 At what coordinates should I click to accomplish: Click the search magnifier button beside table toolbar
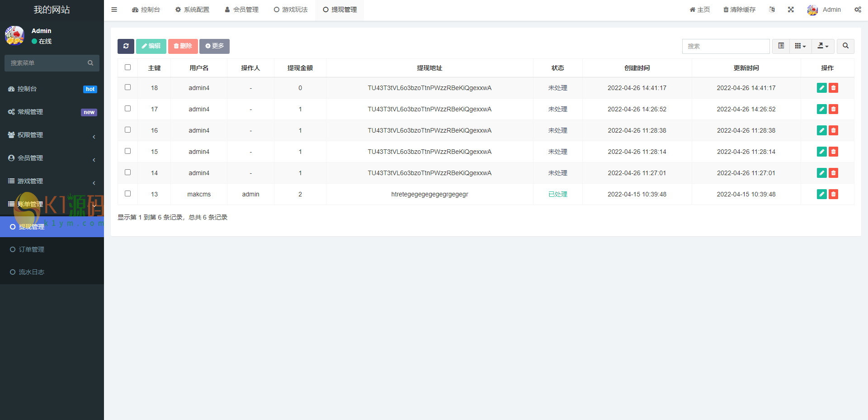[845, 46]
